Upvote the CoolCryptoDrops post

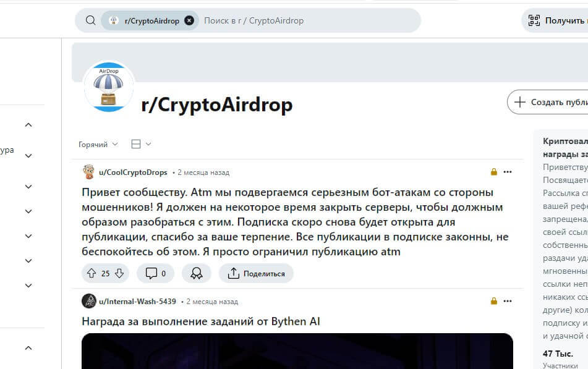coord(92,273)
